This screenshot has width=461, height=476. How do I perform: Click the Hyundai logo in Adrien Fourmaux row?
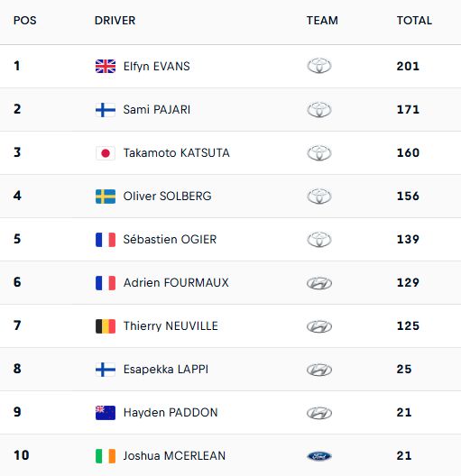(x=319, y=283)
